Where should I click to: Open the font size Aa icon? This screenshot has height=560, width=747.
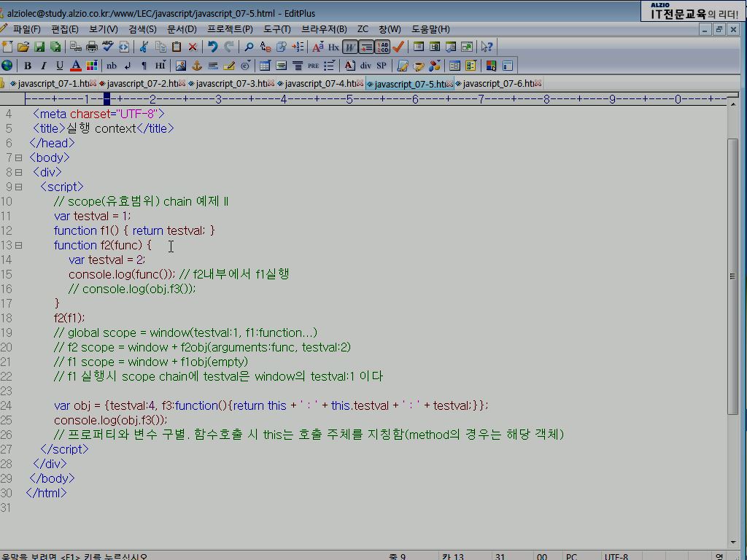click(x=318, y=47)
